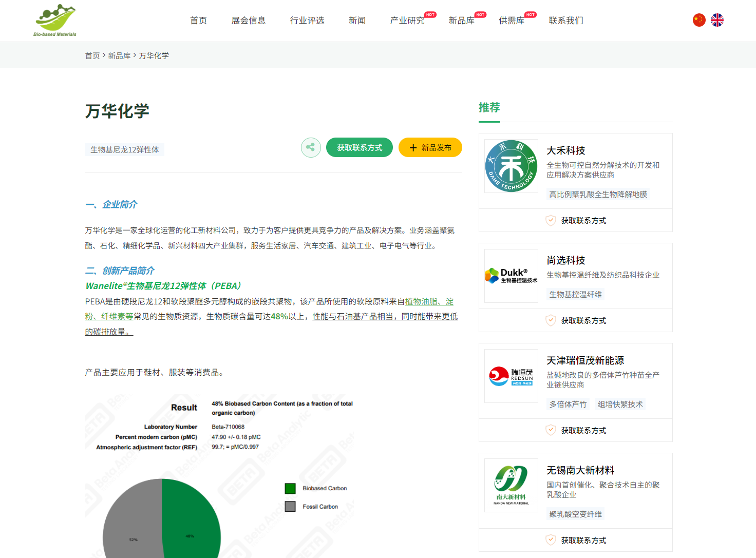
Task: Select the 推荐 tab heading
Action: (489, 108)
